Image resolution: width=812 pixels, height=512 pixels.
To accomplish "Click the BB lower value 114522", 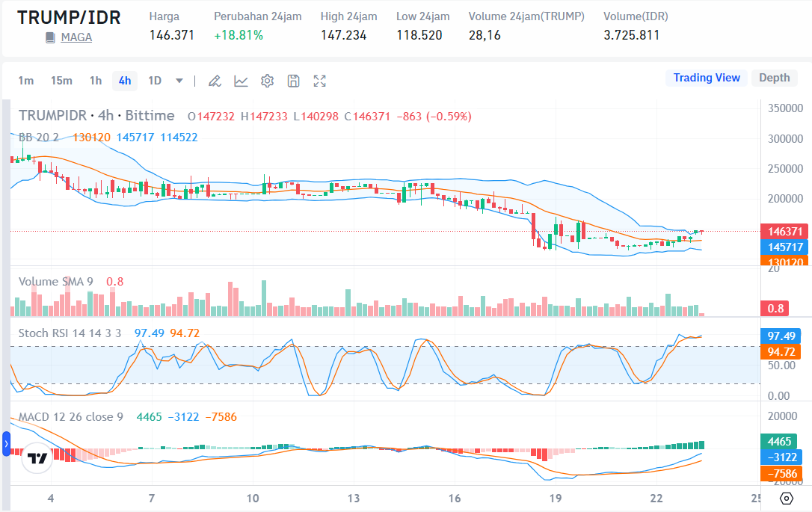I will [x=179, y=138].
